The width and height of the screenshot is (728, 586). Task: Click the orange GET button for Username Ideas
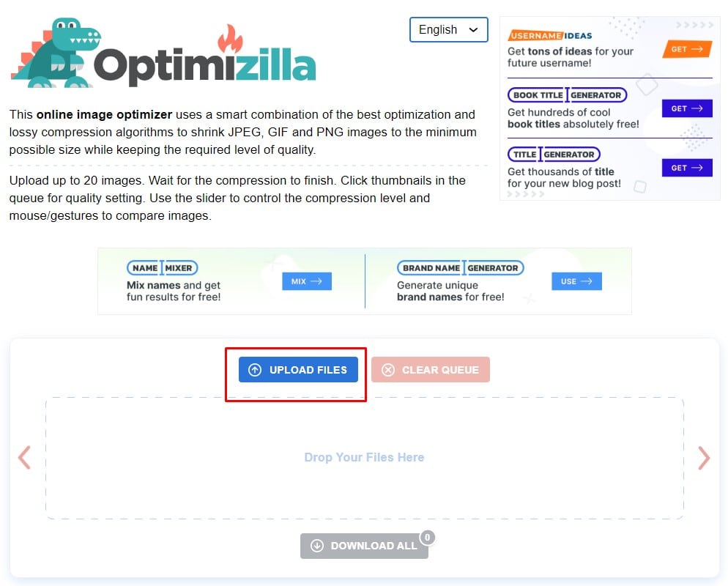pyautogui.click(x=687, y=49)
